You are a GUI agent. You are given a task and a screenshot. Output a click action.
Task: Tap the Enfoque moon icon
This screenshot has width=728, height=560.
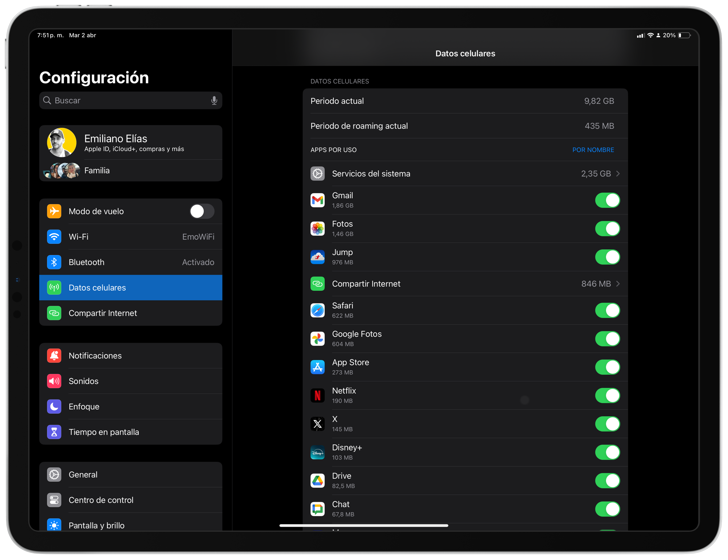coord(54,407)
